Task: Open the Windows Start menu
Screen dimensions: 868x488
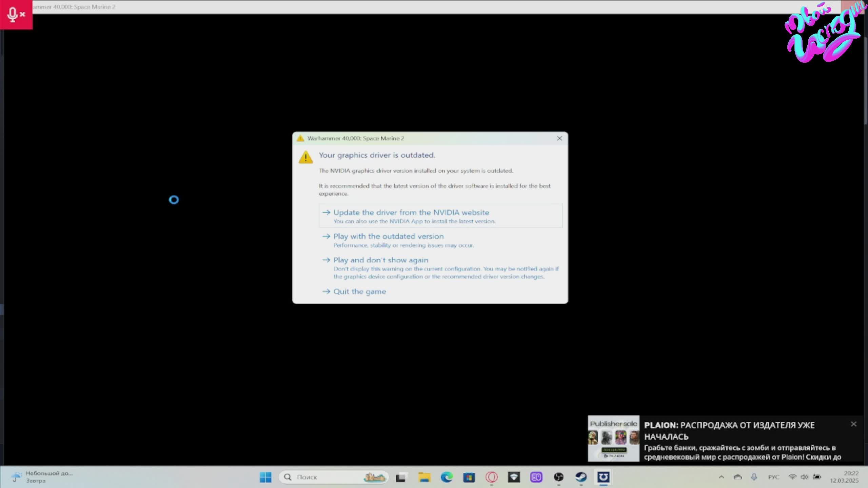Action: pyautogui.click(x=265, y=477)
